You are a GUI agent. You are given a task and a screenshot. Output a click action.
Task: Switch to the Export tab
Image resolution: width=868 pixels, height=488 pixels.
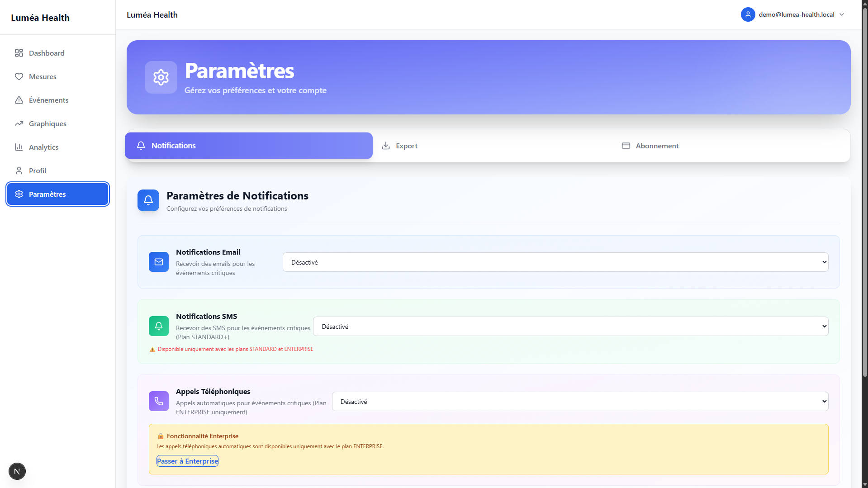coord(400,146)
